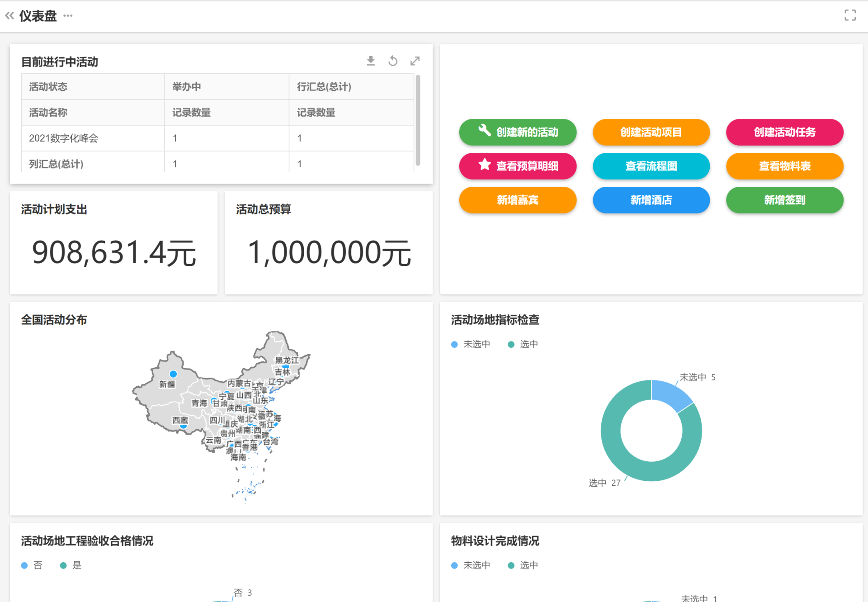
Task: Click the refresh icon in 目前进行中活动 panel
Action: coord(393,61)
